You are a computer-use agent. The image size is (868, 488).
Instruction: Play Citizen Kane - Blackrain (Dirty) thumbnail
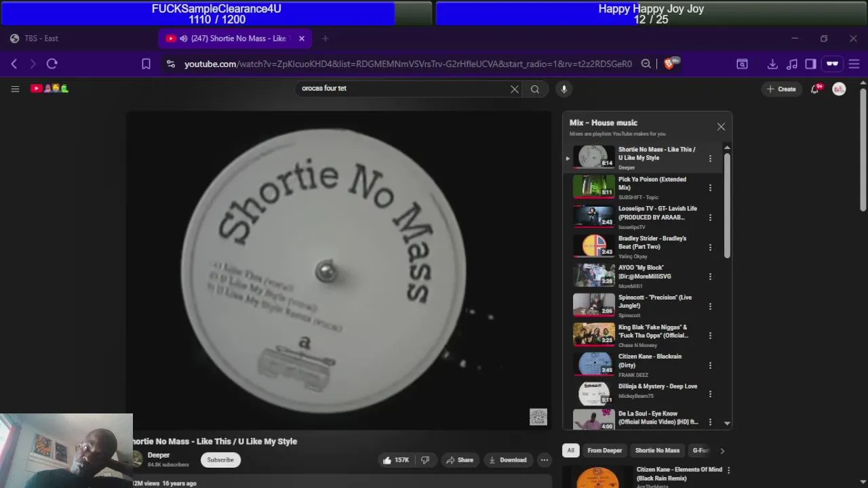594,363
